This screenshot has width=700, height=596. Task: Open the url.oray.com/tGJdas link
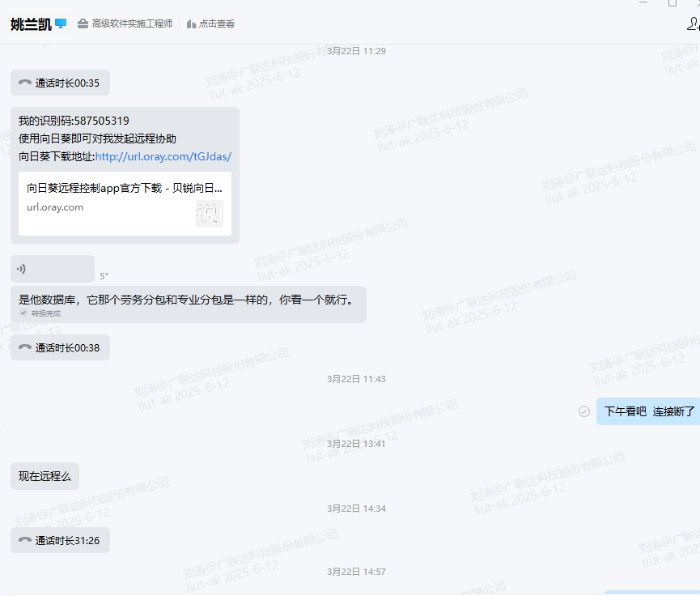pos(163,156)
